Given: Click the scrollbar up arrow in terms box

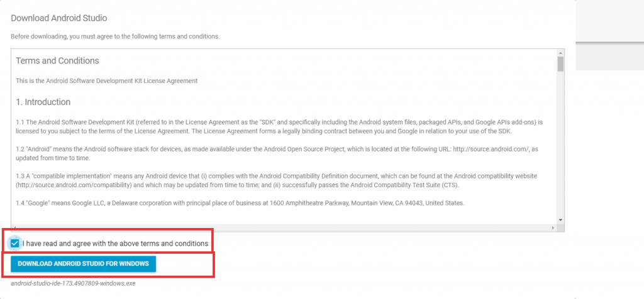Looking at the screenshot, I should [560, 52].
